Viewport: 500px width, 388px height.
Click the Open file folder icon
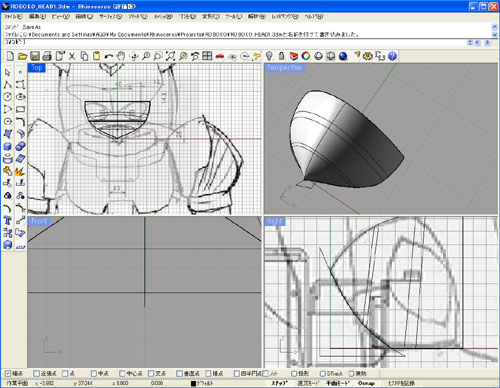pos(22,56)
